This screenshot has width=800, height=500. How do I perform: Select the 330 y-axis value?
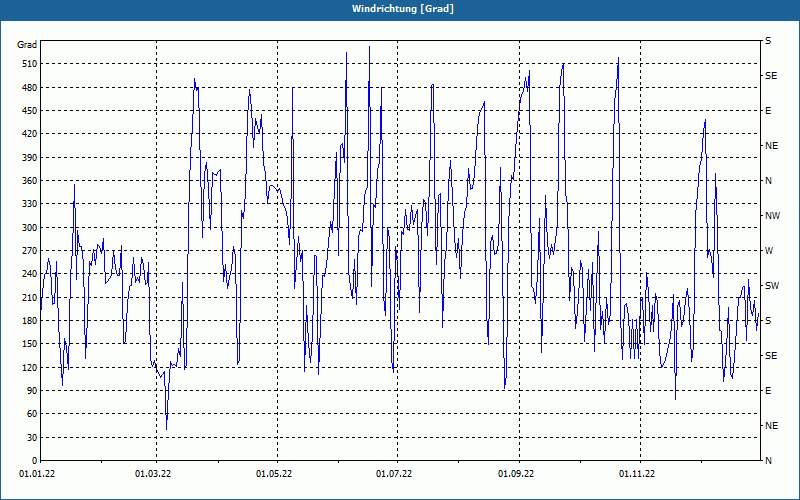(x=30, y=204)
